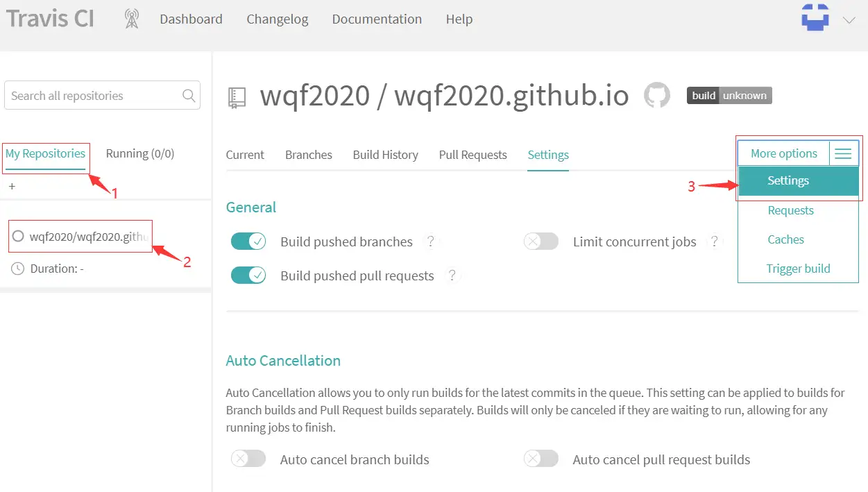Open help for Limit concurrent jobs

tap(713, 241)
